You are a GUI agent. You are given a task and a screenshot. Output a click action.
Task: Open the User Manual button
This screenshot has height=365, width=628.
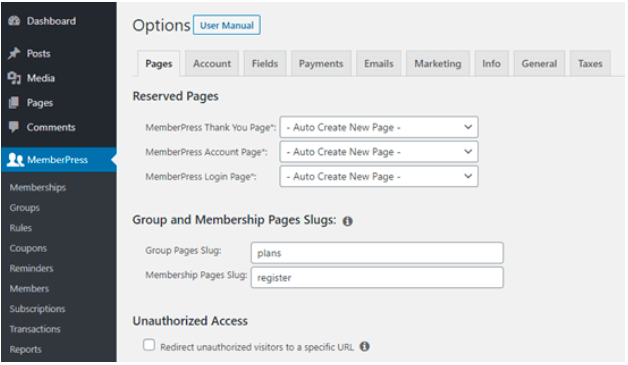click(x=227, y=25)
